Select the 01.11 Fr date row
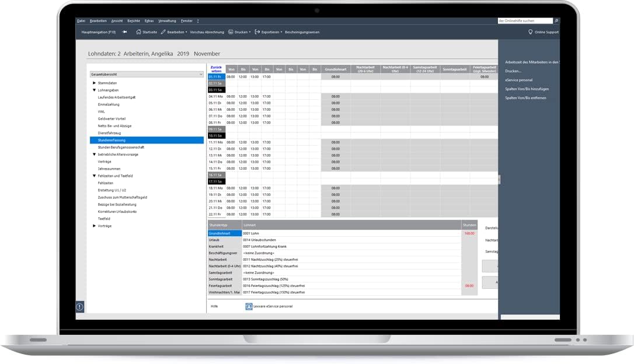Screen dimensions: 634x364 (x=217, y=77)
